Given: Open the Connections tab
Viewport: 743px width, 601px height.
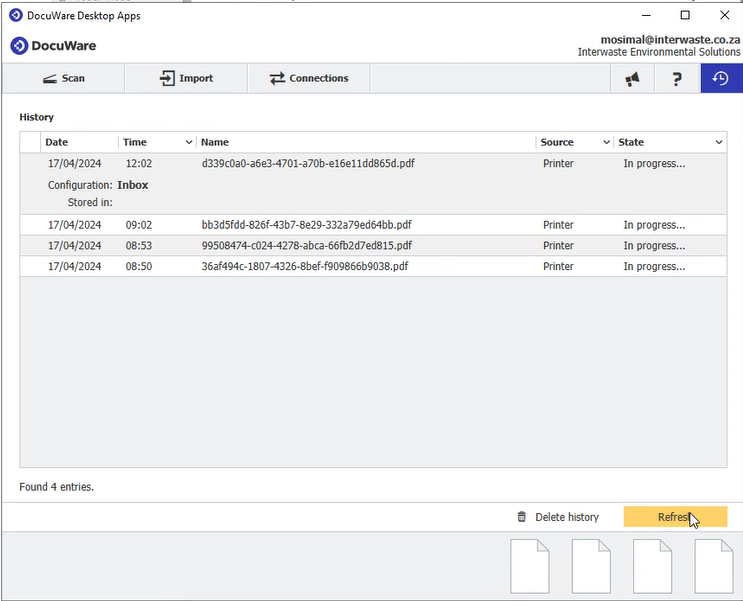Looking at the screenshot, I should (308, 78).
